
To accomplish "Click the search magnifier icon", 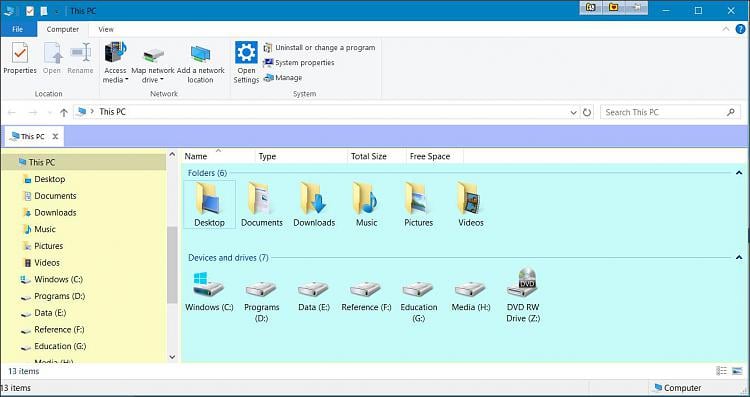I will point(730,112).
